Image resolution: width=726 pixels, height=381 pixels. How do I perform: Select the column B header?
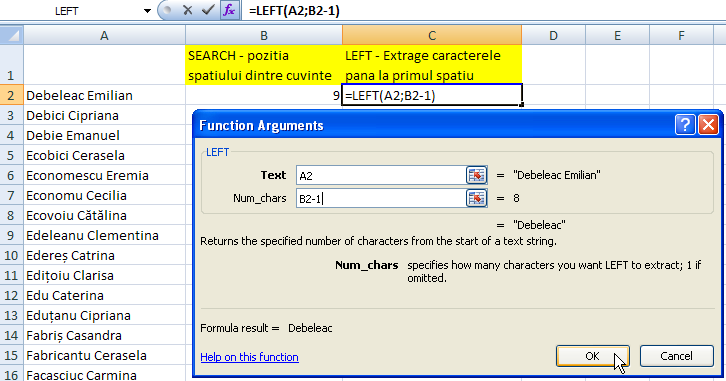[x=264, y=35]
